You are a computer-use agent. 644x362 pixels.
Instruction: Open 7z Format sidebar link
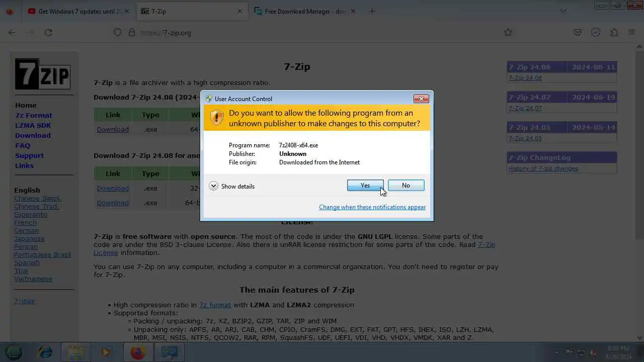click(x=34, y=115)
